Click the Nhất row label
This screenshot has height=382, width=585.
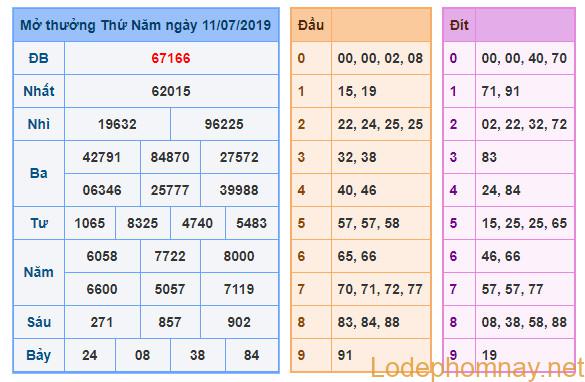pyautogui.click(x=39, y=91)
